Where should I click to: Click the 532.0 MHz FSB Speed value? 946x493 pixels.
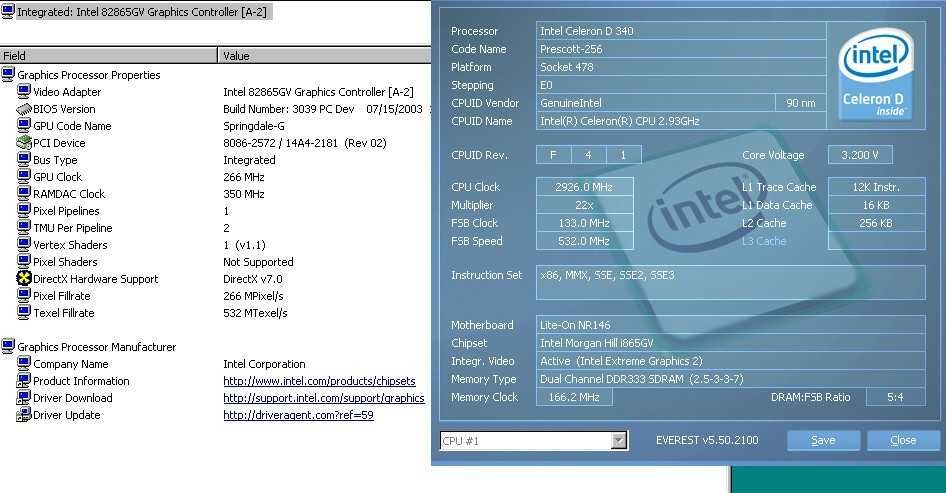(585, 241)
